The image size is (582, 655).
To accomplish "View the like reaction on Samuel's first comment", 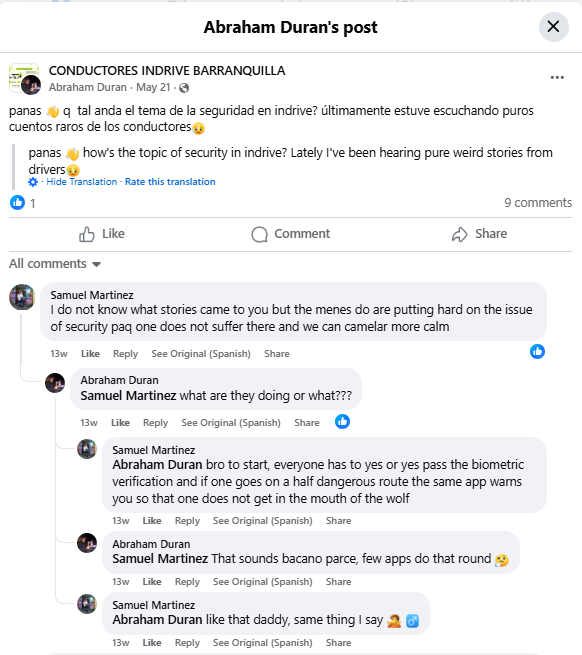I will 537,351.
